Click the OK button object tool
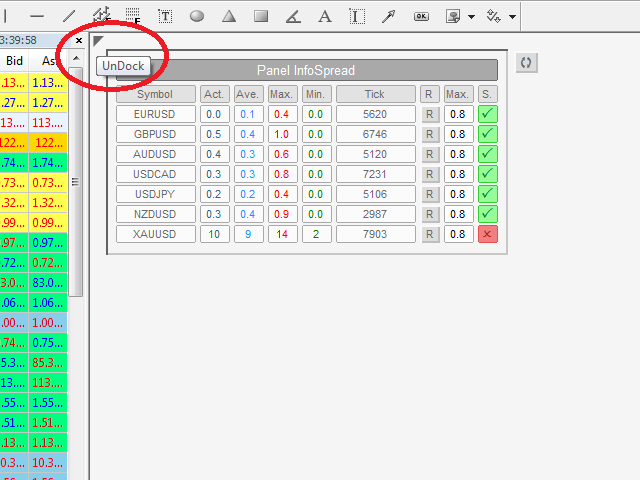This screenshot has width=640, height=480. (421, 16)
